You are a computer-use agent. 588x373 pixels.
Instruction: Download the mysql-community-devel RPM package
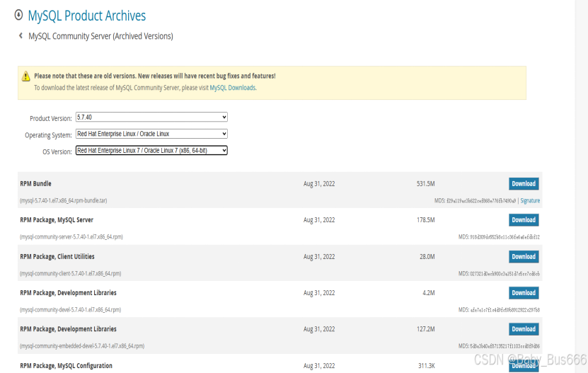click(524, 293)
